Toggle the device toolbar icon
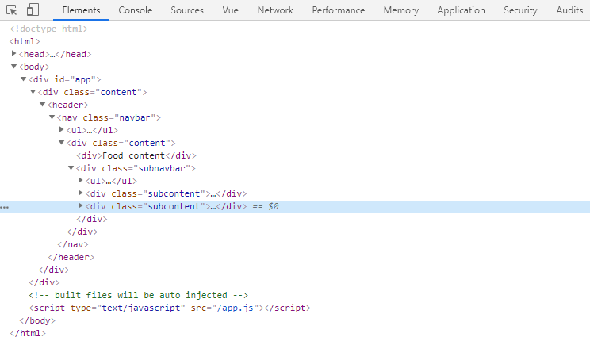 33,10
